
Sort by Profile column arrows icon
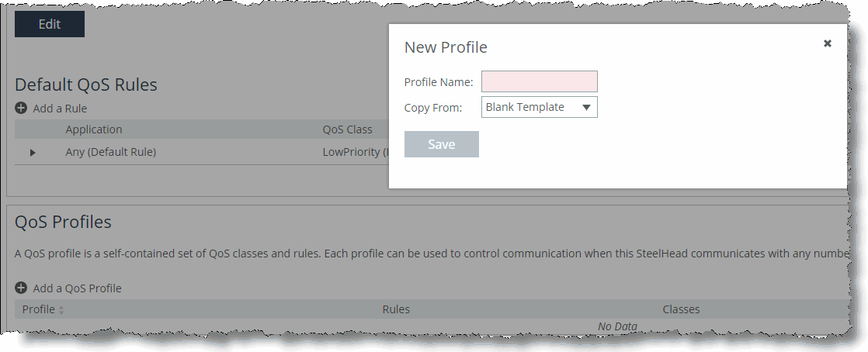pos(61,310)
